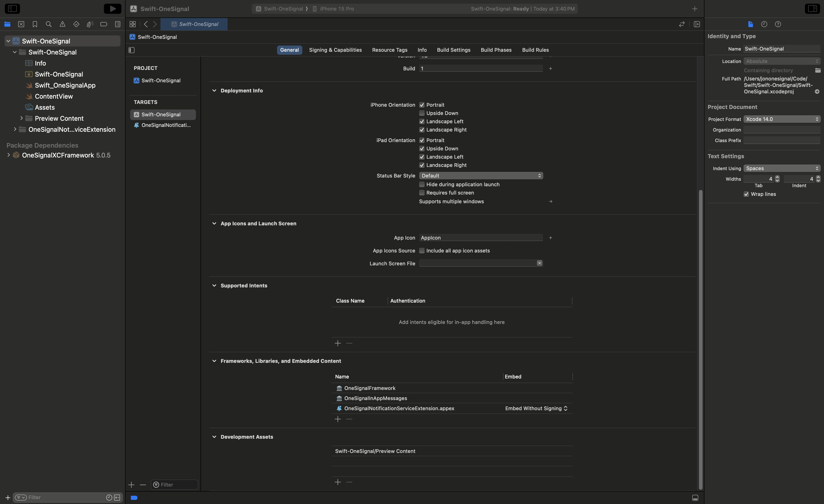
Task: Open the Debug navigator icon
Action: point(90,24)
